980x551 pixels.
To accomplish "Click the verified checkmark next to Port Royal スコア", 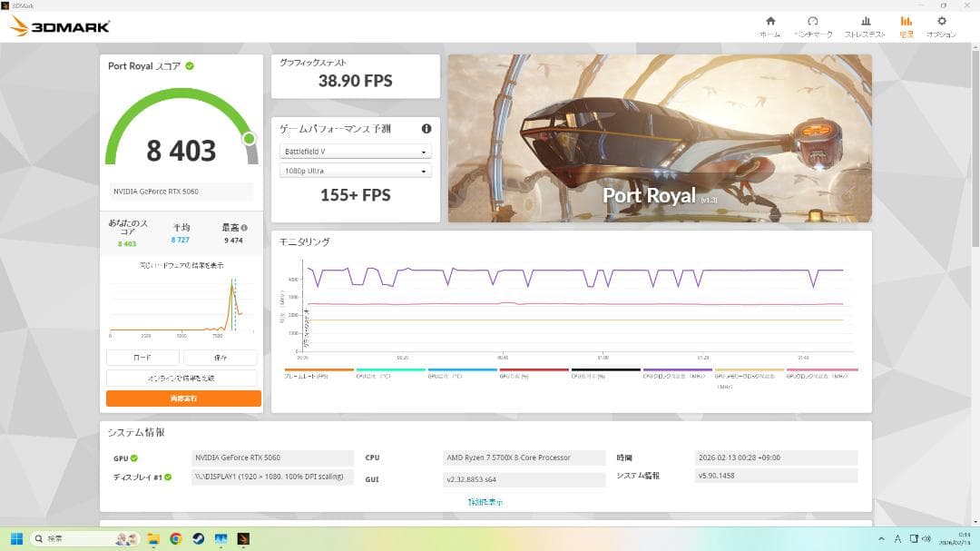I will pyautogui.click(x=189, y=64).
